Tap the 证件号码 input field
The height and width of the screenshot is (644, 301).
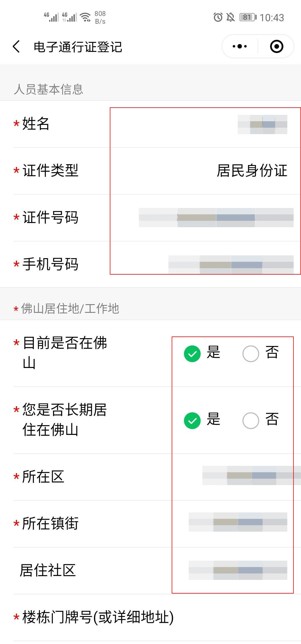click(216, 217)
